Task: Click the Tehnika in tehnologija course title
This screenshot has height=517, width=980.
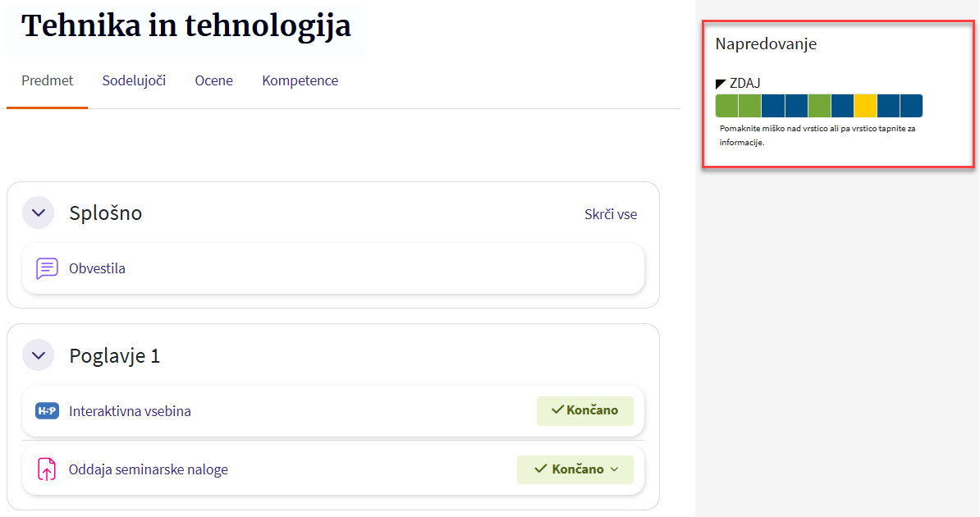Action: pos(186,26)
